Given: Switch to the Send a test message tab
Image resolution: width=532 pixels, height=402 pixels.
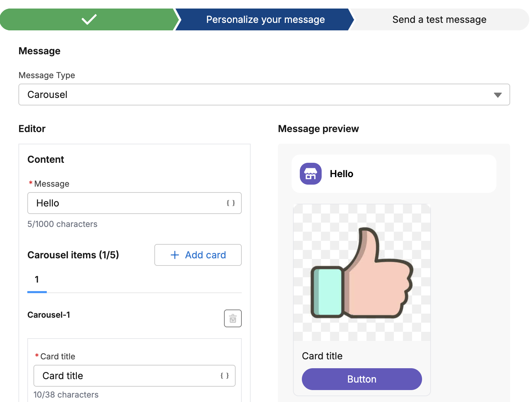Looking at the screenshot, I should point(439,19).
